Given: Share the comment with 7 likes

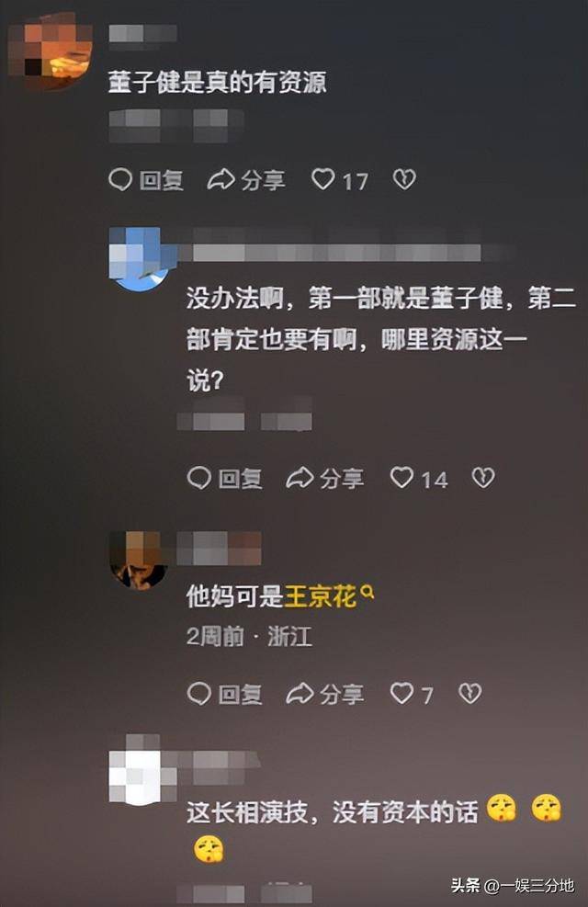Looking at the screenshot, I should click(325, 694).
